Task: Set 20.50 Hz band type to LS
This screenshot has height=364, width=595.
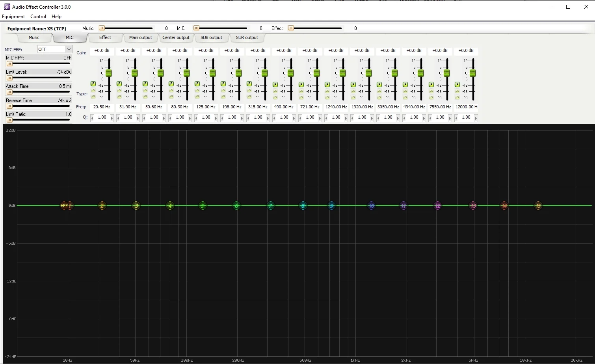Action: coord(93,91)
